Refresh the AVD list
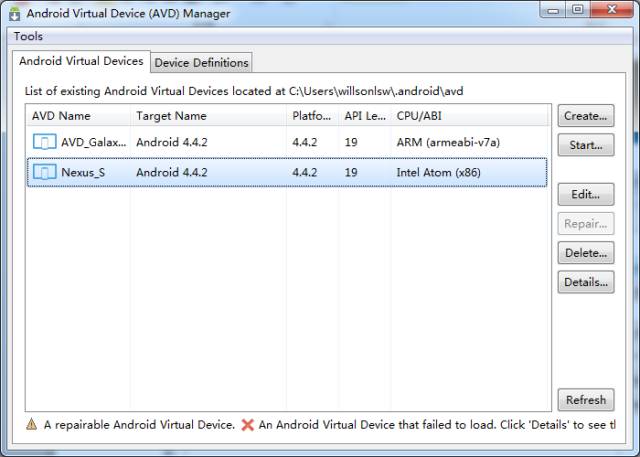This screenshot has height=457, width=640. 586,400
